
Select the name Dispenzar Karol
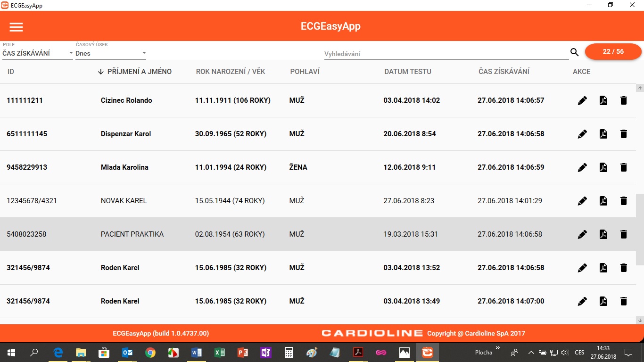click(x=126, y=134)
